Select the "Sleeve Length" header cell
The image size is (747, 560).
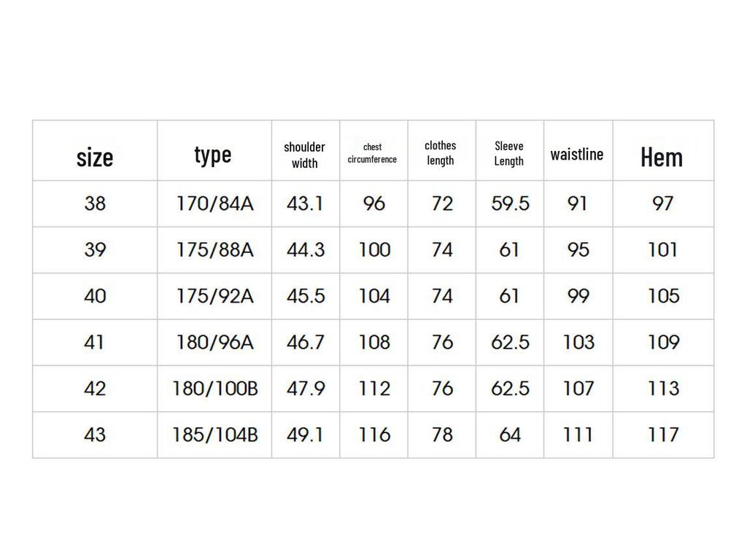coord(509,154)
